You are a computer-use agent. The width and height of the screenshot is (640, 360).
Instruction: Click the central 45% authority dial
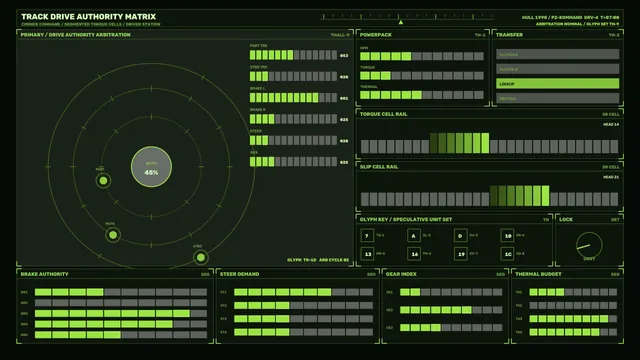click(151, 167)
